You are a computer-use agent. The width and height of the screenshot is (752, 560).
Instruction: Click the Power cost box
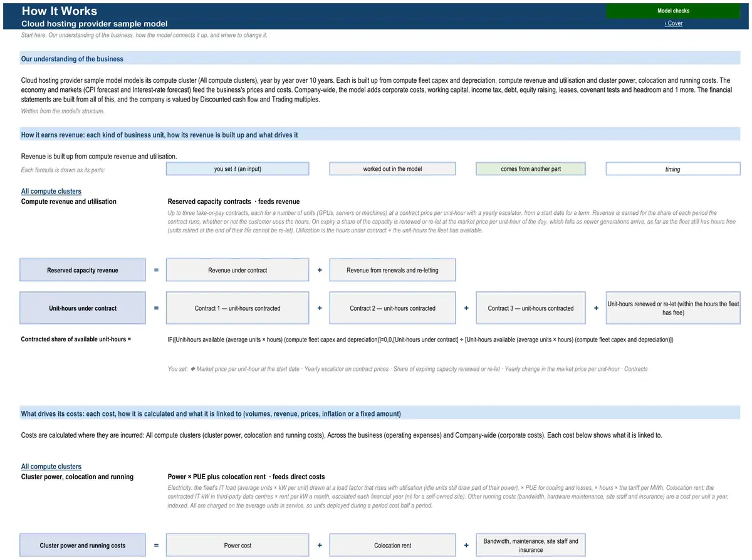point(238,545)
